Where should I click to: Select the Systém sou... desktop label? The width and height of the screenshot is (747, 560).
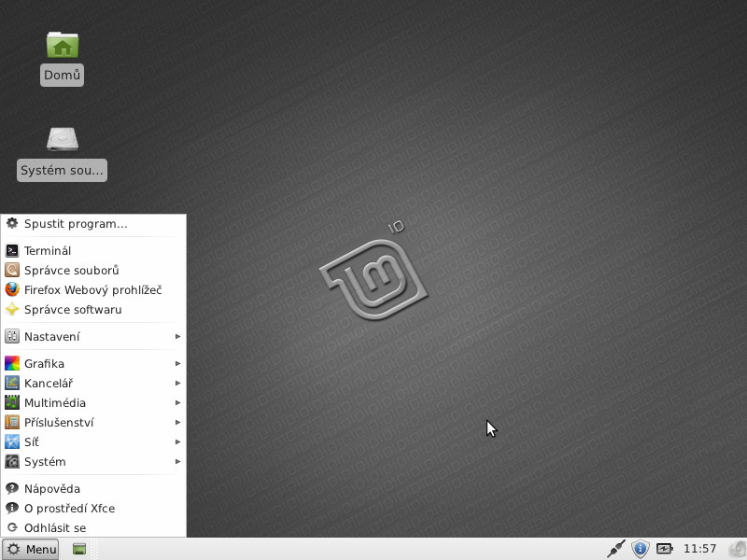[62, 170]
